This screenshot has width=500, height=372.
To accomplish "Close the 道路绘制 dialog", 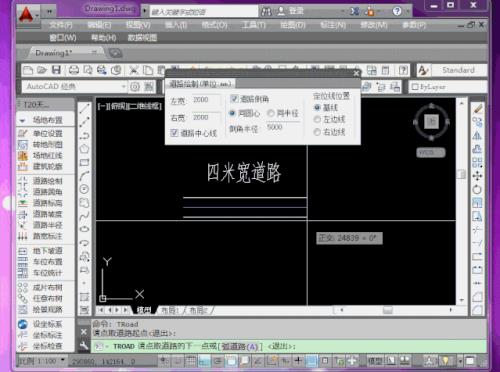I will (x=356, y=73).
